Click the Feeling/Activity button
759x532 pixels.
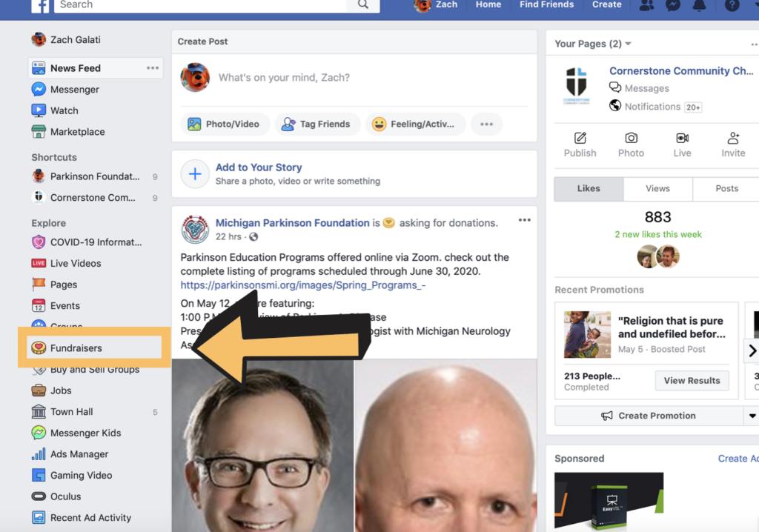pyautogui.click(x=415, y=124)
